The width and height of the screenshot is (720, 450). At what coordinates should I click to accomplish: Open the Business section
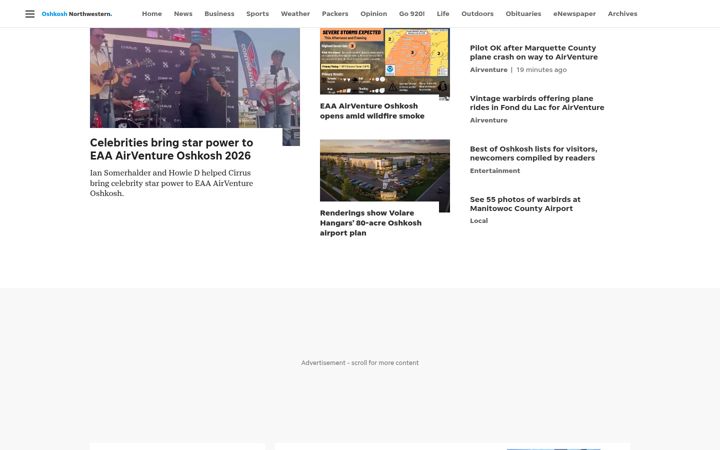pos(219,14)
